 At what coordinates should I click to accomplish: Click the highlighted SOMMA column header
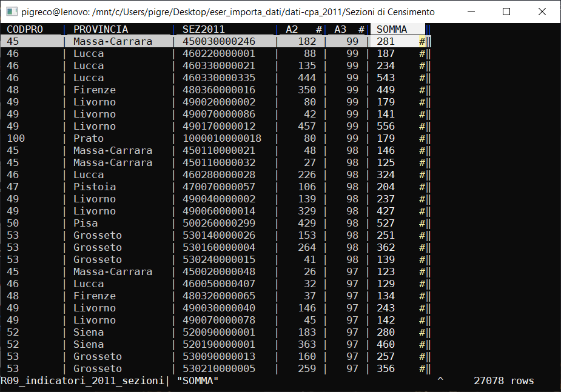[391, 29]
